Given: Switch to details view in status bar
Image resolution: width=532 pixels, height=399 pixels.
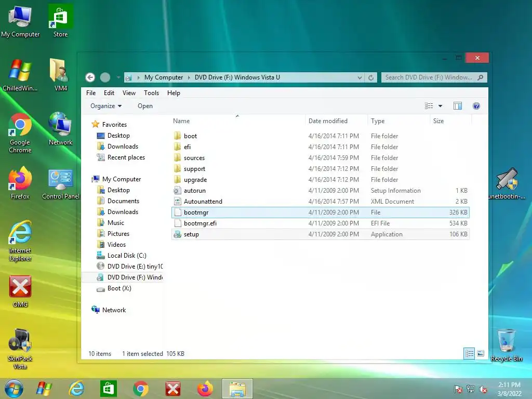Looking at the screenshot, I should [x=469, y=353].
